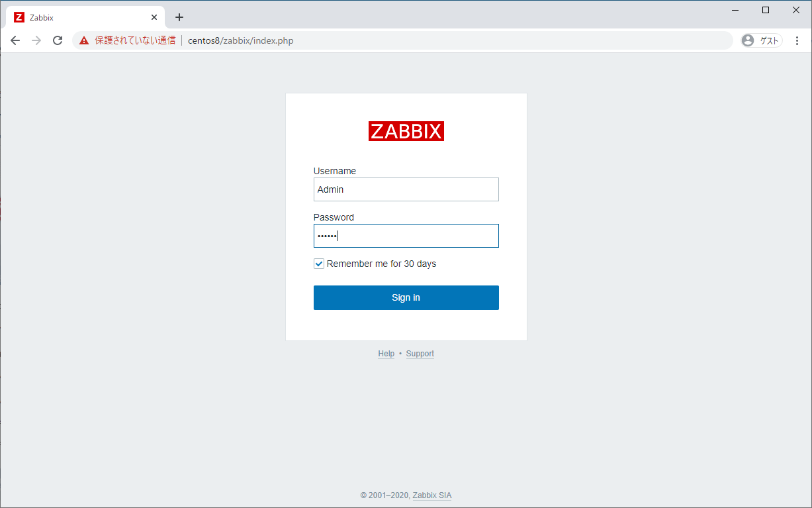This screenshot has width=812, height=508.
Task: Open the guest profile avatar button
Action: pos(762,40)
